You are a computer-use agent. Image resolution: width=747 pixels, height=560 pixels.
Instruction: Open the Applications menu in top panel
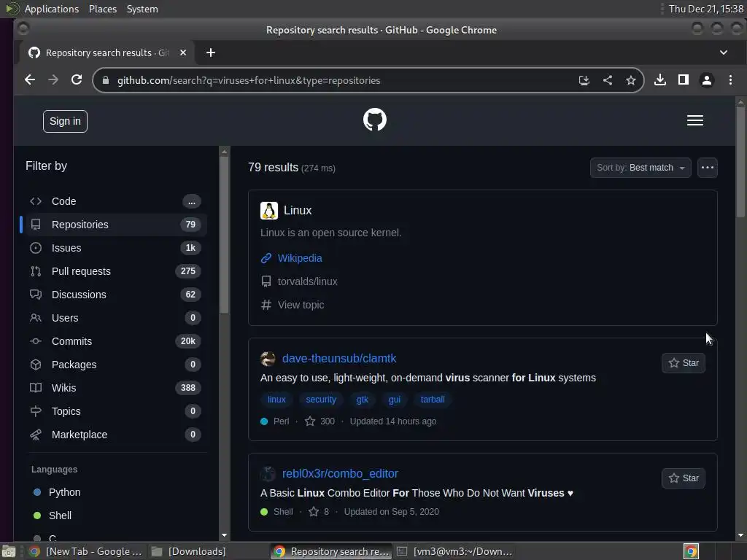pyautogui.click(x=52, y=9)
